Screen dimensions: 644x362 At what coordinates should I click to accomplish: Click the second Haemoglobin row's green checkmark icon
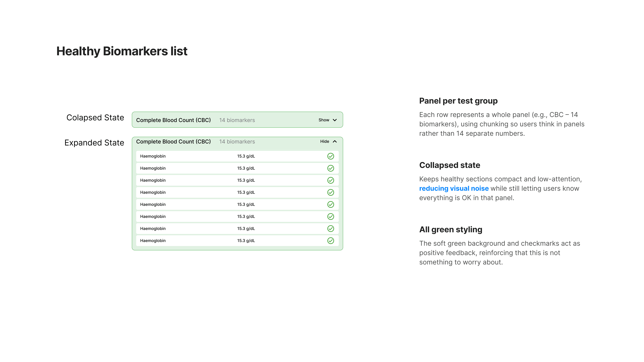(330, 168)
